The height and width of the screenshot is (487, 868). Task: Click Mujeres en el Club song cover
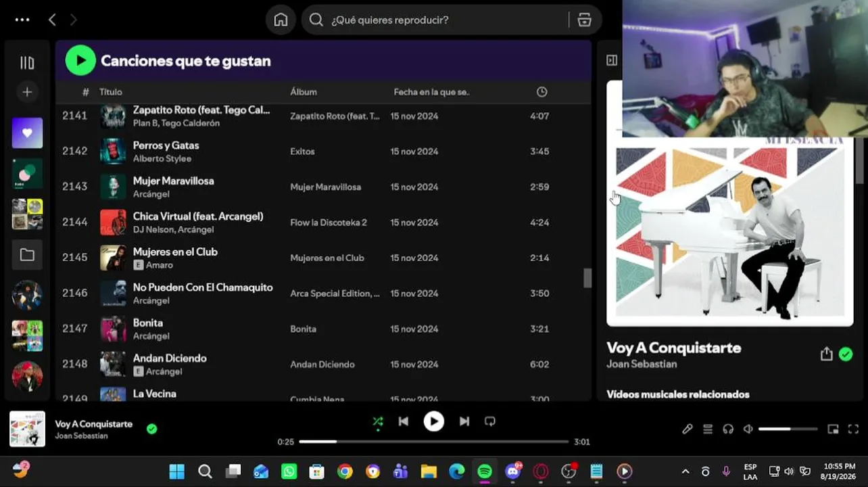tap(113, 258)
